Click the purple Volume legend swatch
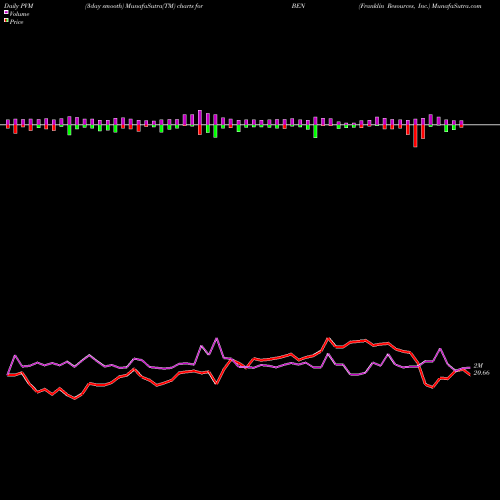 (6, 13)
